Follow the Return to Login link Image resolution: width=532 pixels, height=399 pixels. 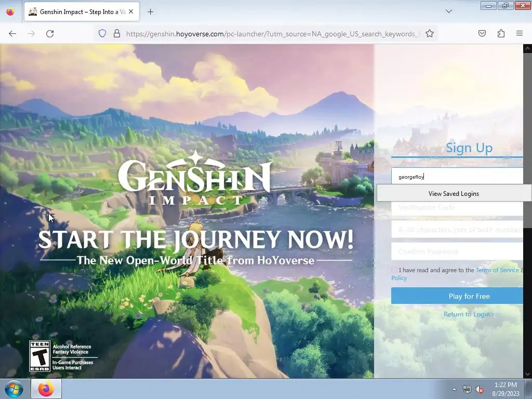click(x=469, y=314)
